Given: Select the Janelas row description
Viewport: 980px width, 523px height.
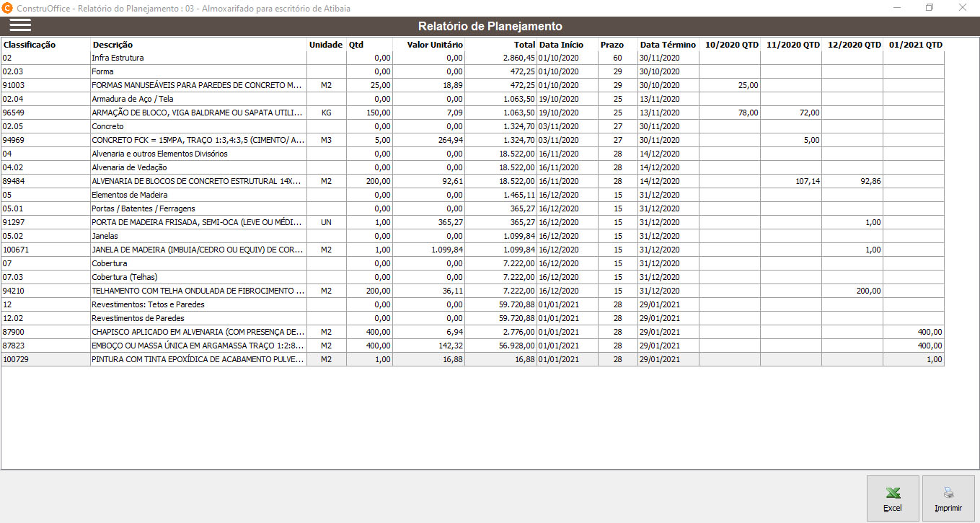Looking at the screenshot, I should pyautogui.click(x=105, y=236).
